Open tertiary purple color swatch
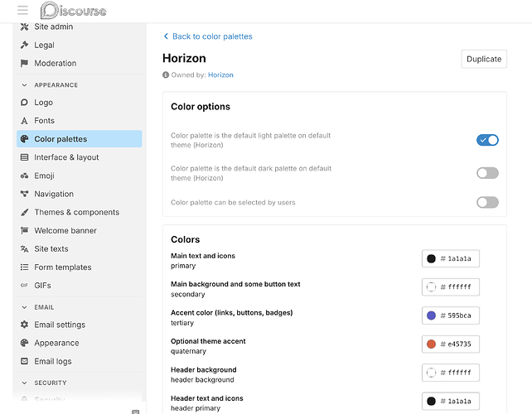Image resolution: width=532 pixels, height=414 pixels. 431,315
